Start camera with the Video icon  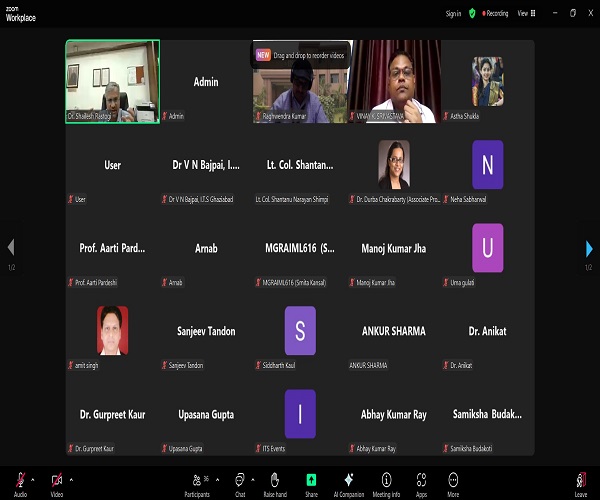click(57, 480)
